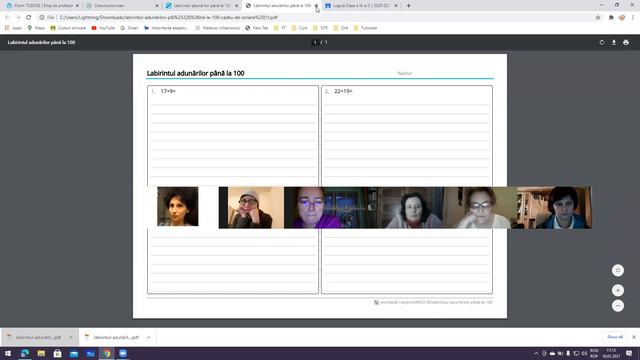Open Zoom app from taskbar
This screenshot has width=640, height=360.
(x=123, y=353)
